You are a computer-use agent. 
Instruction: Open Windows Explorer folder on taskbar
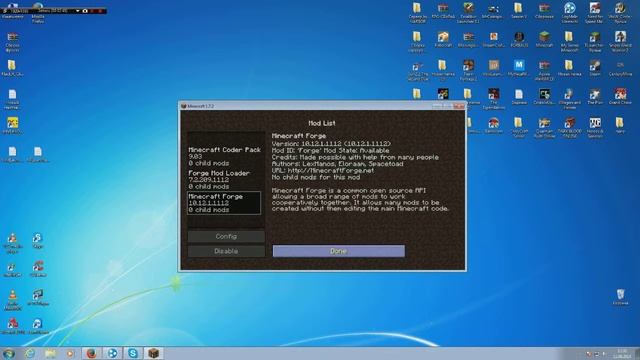click(50, 353)
